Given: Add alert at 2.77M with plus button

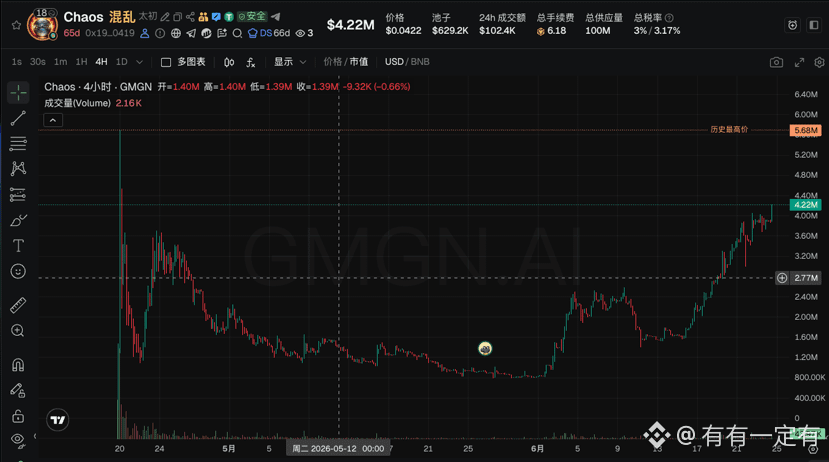Looking at the screenshot, I should (x=782, y=278).
